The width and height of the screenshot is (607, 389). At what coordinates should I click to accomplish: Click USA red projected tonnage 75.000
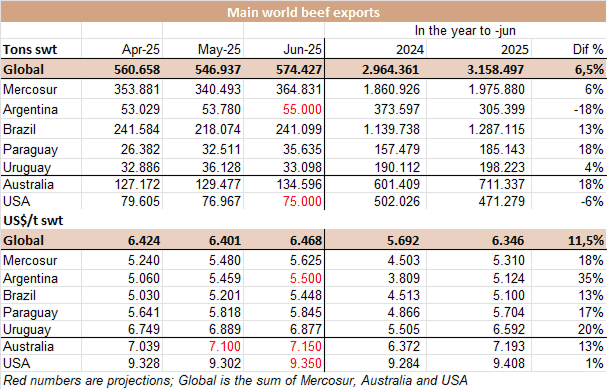click(302, 202)
